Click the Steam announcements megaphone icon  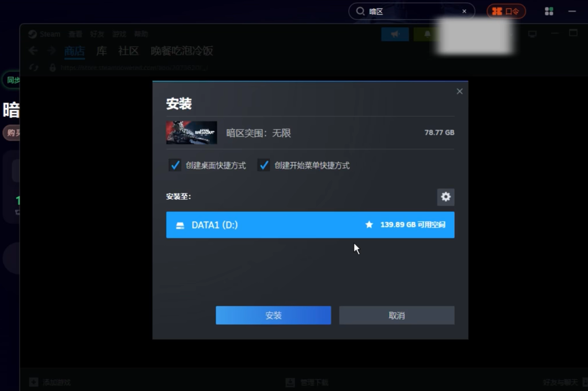[395, 35]
